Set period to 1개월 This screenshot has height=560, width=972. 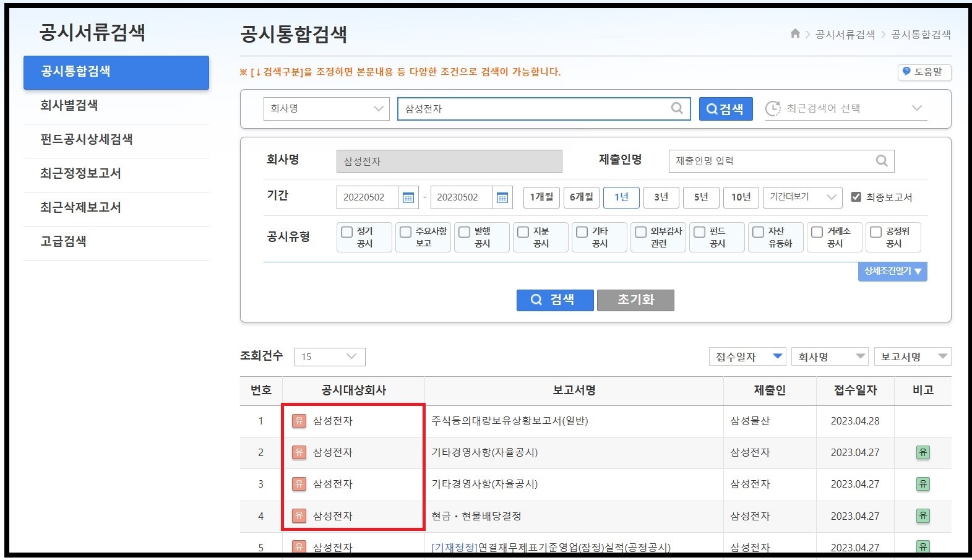coord(541,197)
